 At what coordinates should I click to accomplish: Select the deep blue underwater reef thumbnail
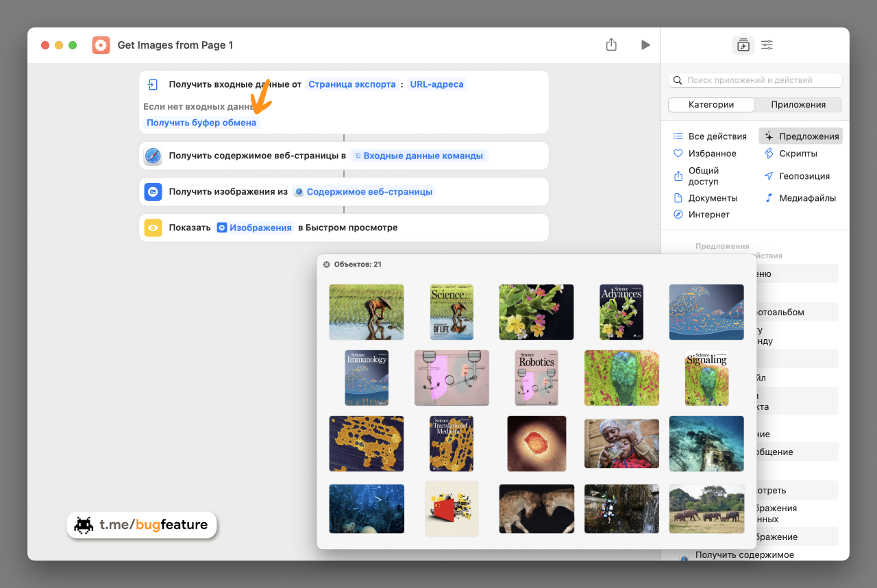tap(367, 509)
